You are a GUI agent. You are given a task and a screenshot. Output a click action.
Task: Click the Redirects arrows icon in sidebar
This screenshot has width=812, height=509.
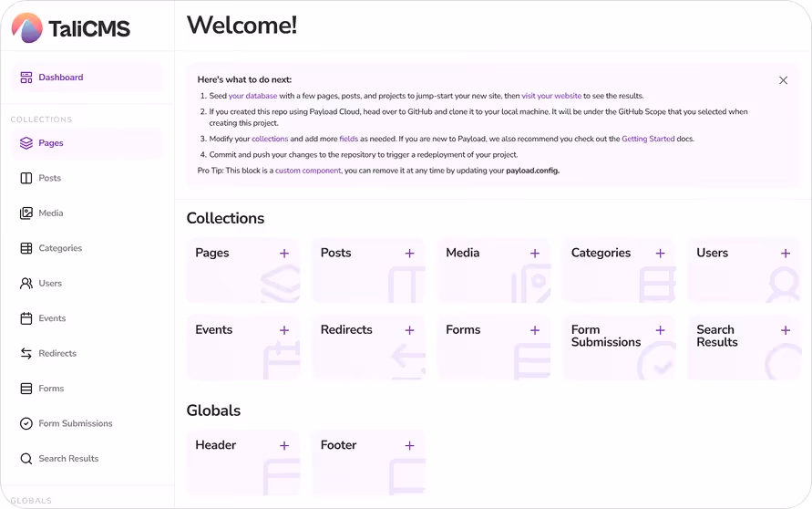point(26,353)
